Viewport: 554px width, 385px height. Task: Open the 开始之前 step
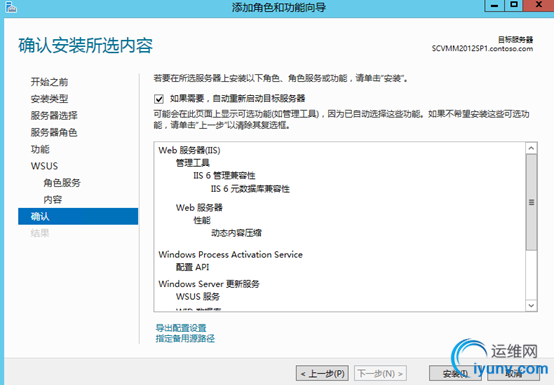[49, 82]
